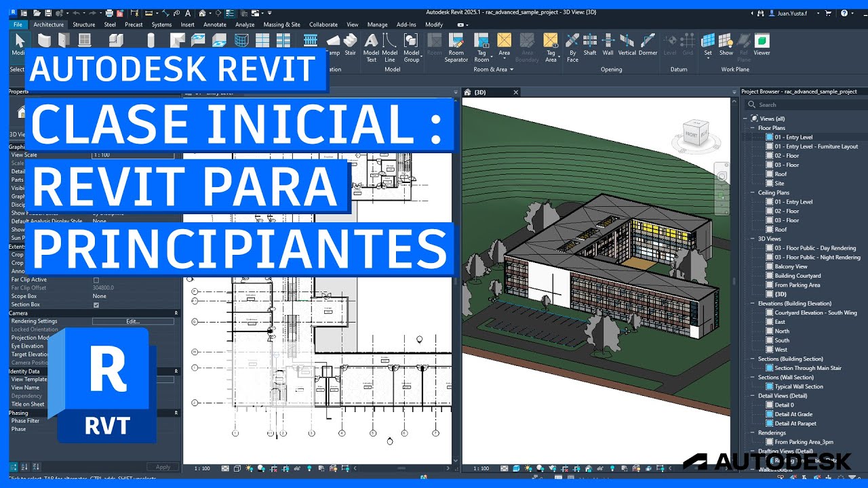Click the Wall opening tool
Viewport: 868px width, 488px height.
(608, 44)
